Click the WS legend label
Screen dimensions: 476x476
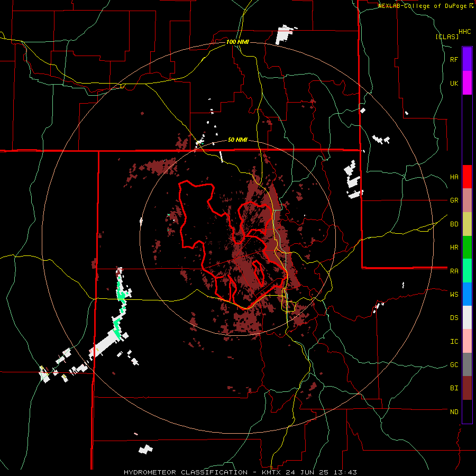coord(454,295)
